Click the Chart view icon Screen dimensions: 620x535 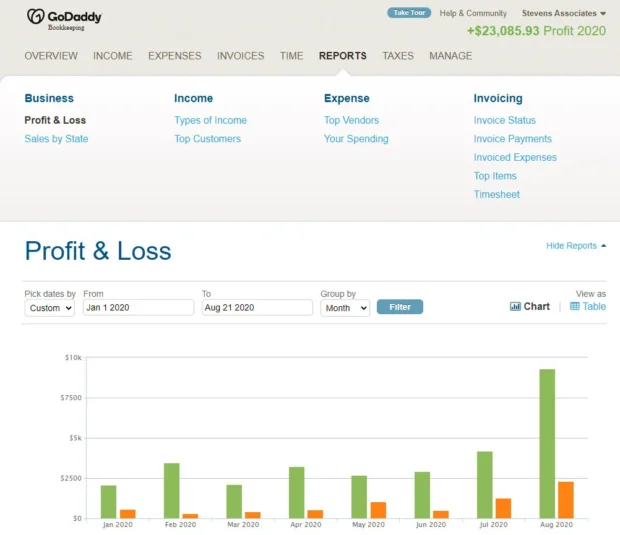tap(515, 306)
